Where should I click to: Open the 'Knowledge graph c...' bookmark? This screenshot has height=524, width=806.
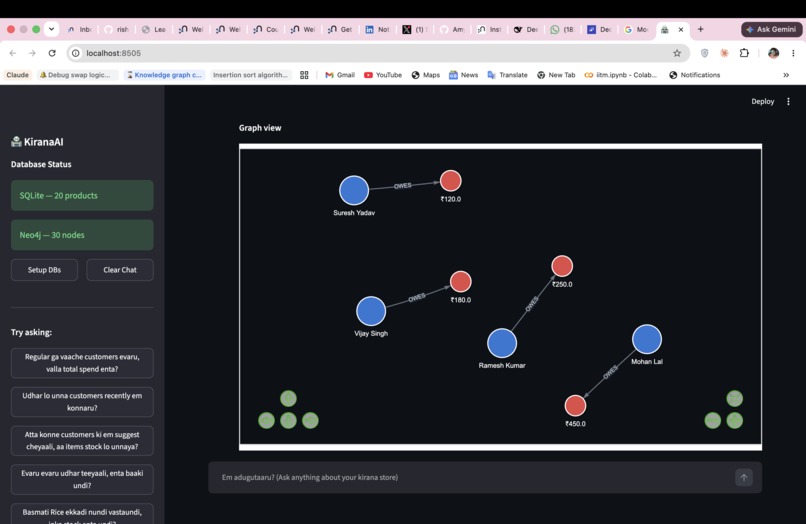click(164, 75)
